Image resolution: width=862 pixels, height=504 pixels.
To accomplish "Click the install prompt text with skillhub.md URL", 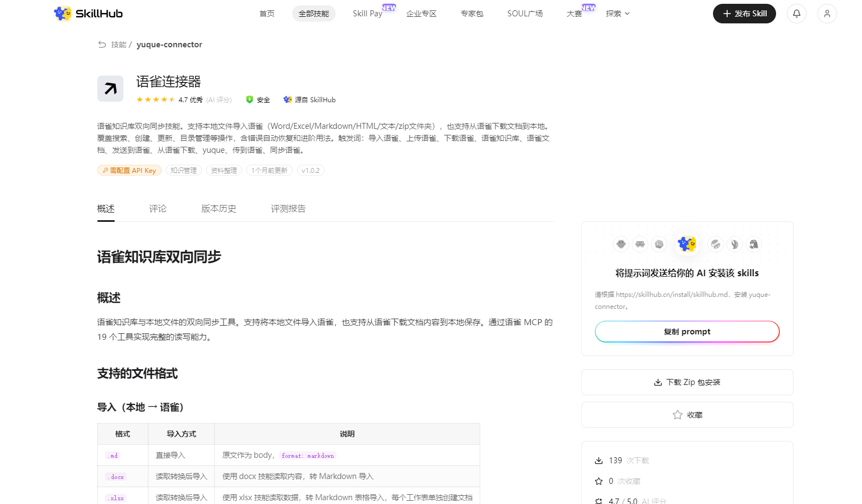I will [x=683, y=301].
